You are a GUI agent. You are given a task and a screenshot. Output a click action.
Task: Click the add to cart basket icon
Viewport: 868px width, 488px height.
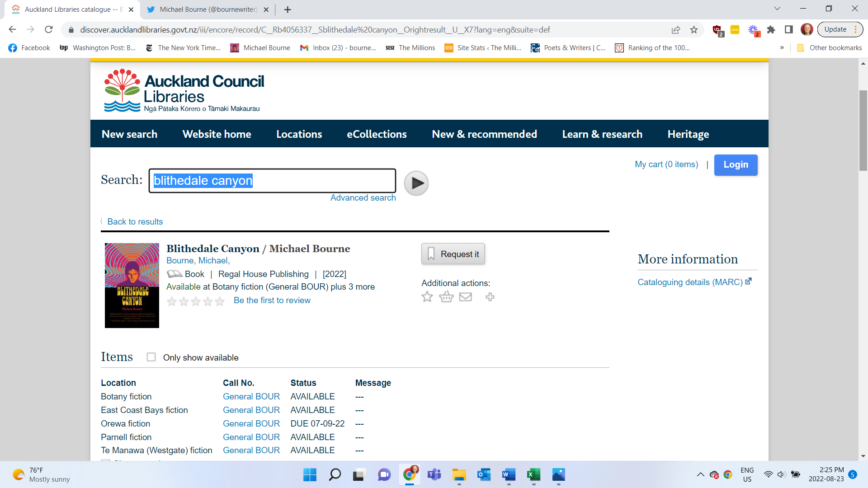pyautogui.click(x=446, y=297)
